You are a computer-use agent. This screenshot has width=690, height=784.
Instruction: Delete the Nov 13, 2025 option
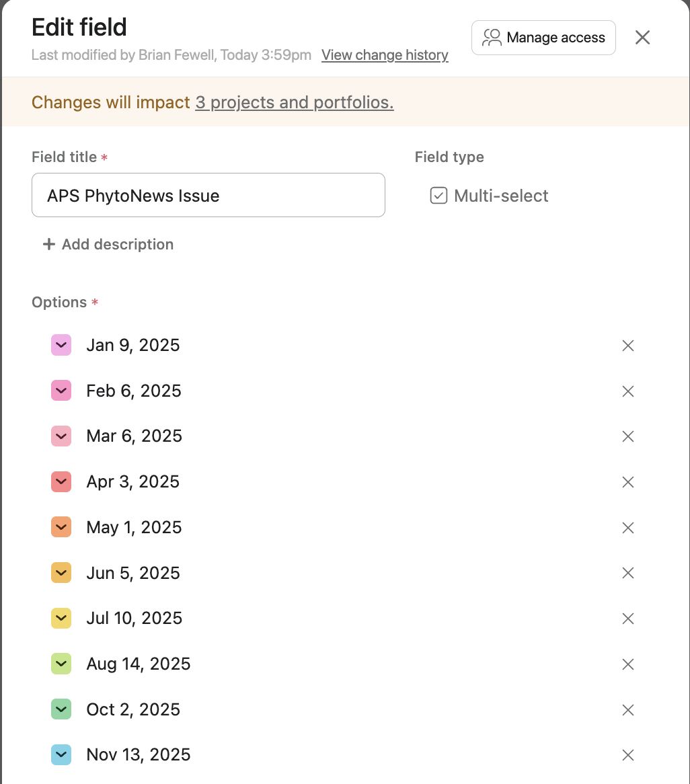coord(627,755)
